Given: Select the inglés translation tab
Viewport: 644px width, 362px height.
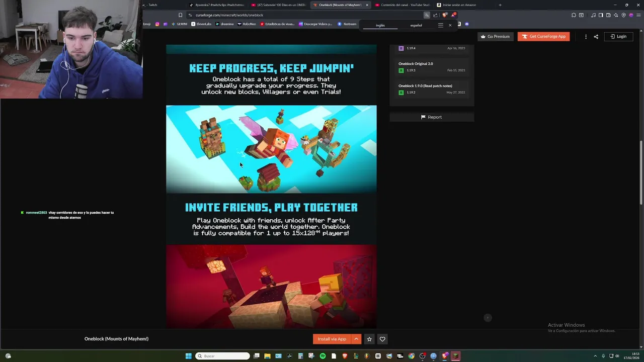Looking at the screenshot, I should pos(380,25).
